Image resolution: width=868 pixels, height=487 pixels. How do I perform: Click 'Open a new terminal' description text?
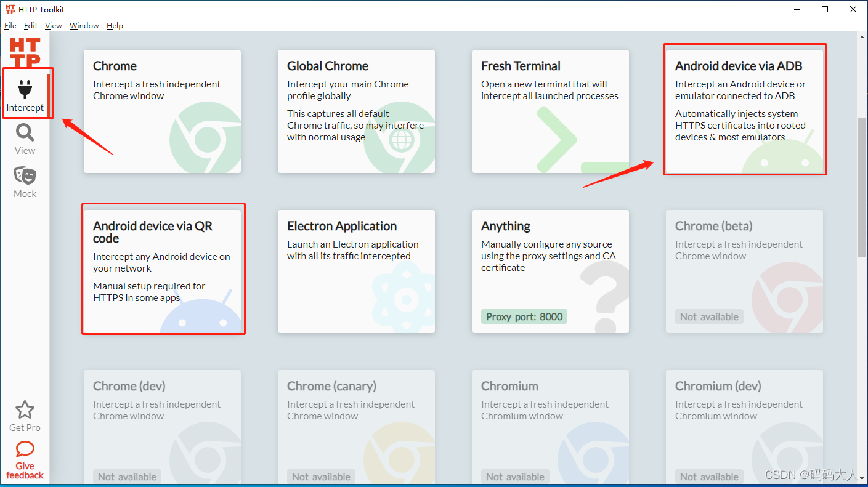550,90
